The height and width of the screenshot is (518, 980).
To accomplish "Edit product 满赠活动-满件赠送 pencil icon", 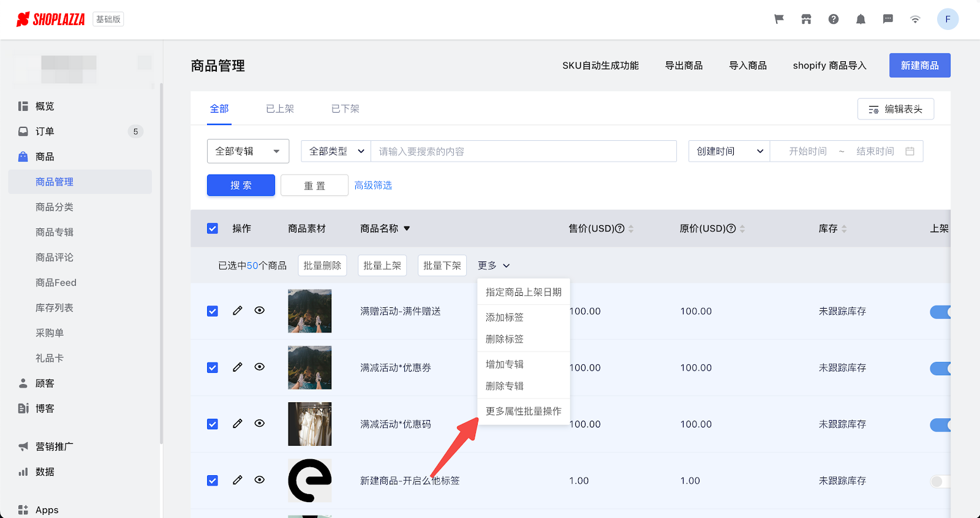I will coord(238,310).
